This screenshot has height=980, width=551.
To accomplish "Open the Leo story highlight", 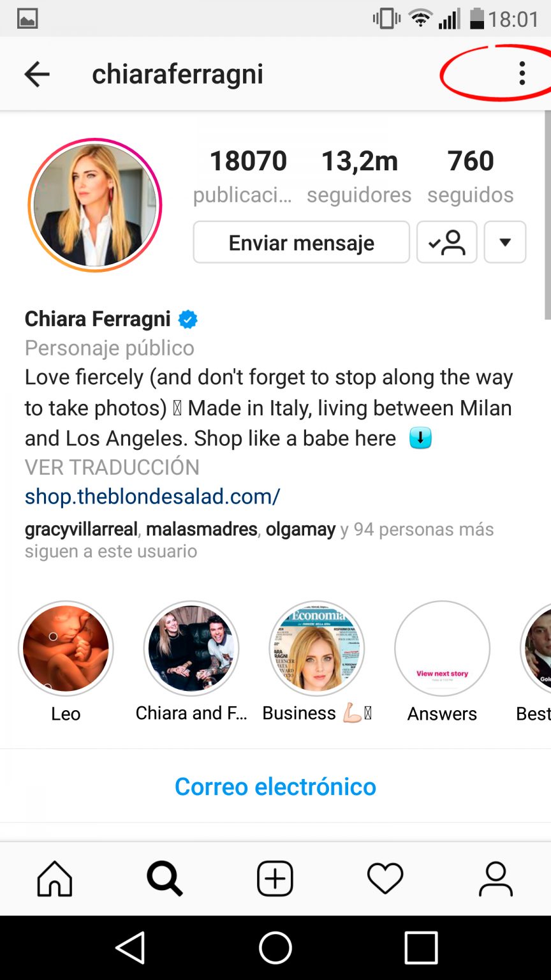I will pos(66,648).
